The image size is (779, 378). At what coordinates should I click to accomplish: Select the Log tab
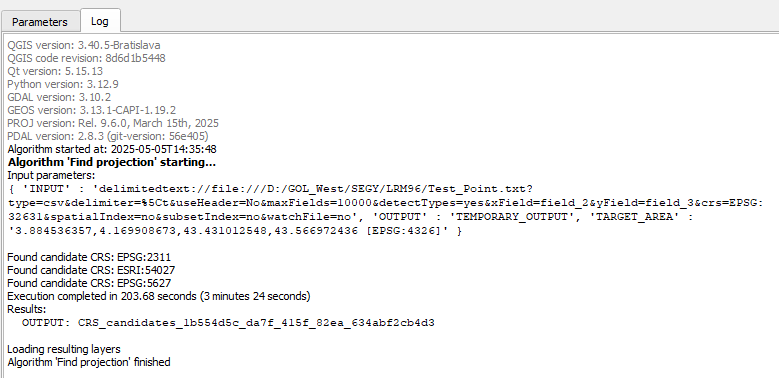[100, 21]
